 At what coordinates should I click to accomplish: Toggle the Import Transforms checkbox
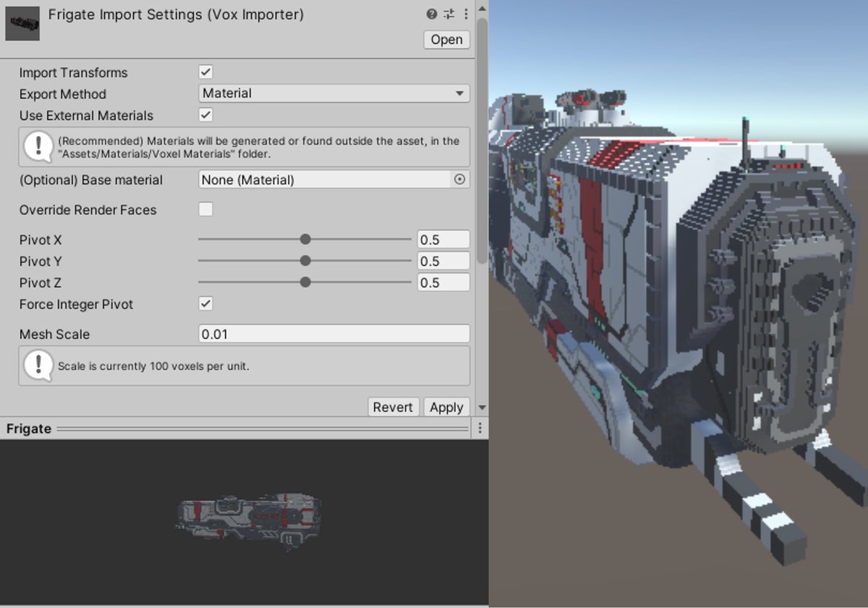206,72
